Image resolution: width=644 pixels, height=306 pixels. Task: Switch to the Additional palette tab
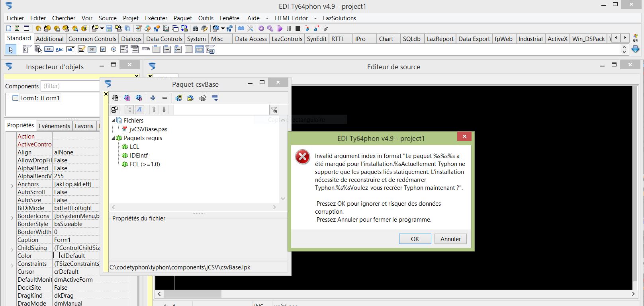coord(50,39)
